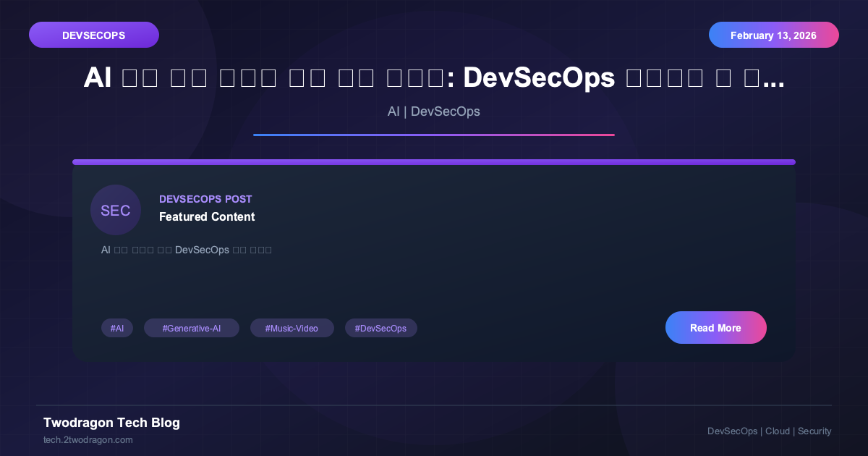The height and width of the screenshot is (456, 868).
Task: Toggle the #Generative-AI tag
Action: [191, 328]
